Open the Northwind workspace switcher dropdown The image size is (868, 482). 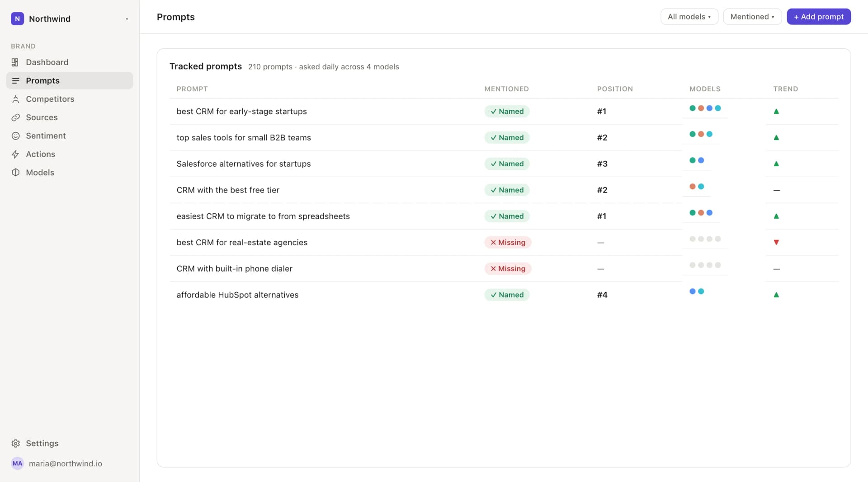coord(70,19)
